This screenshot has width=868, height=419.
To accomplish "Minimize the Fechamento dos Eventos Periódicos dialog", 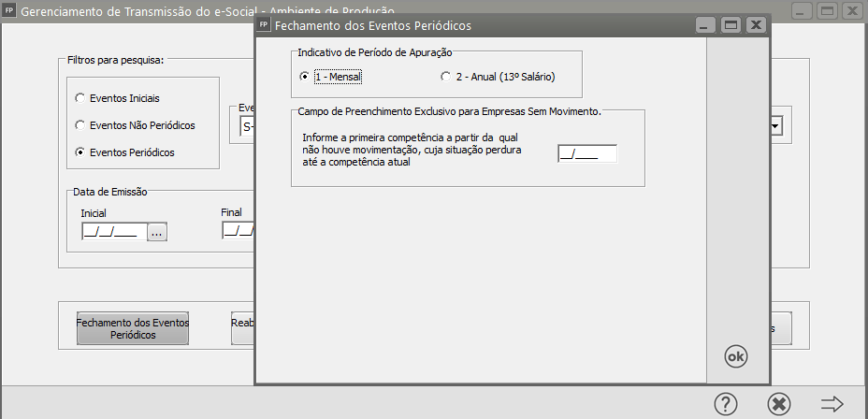I will (x=707, y=25).
